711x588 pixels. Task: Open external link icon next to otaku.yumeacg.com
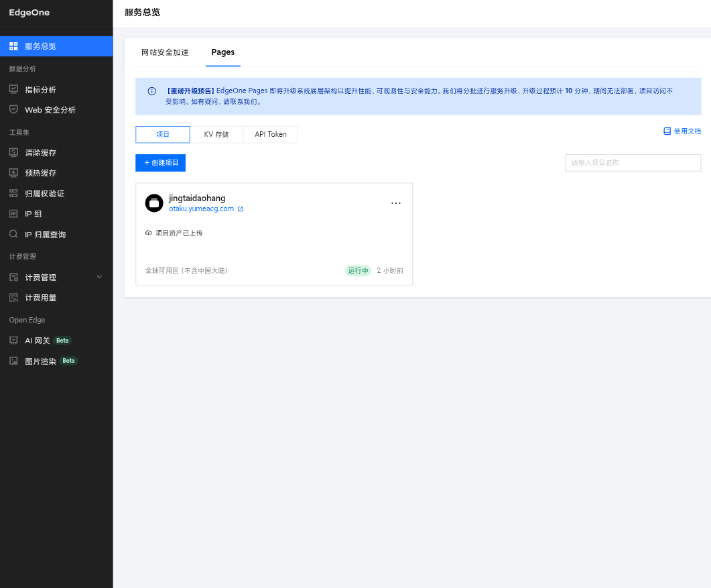241,209
